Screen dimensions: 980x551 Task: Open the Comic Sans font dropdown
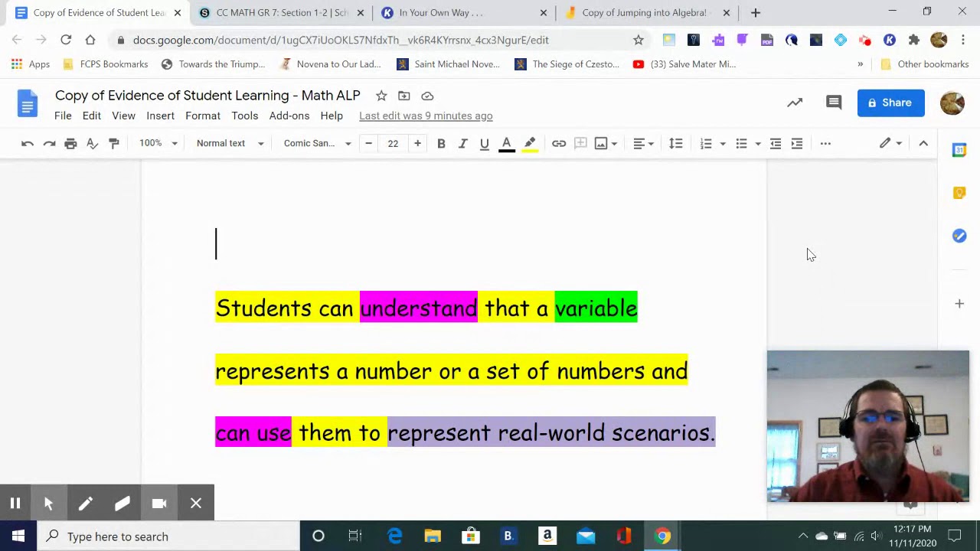(x=317, y=143)
